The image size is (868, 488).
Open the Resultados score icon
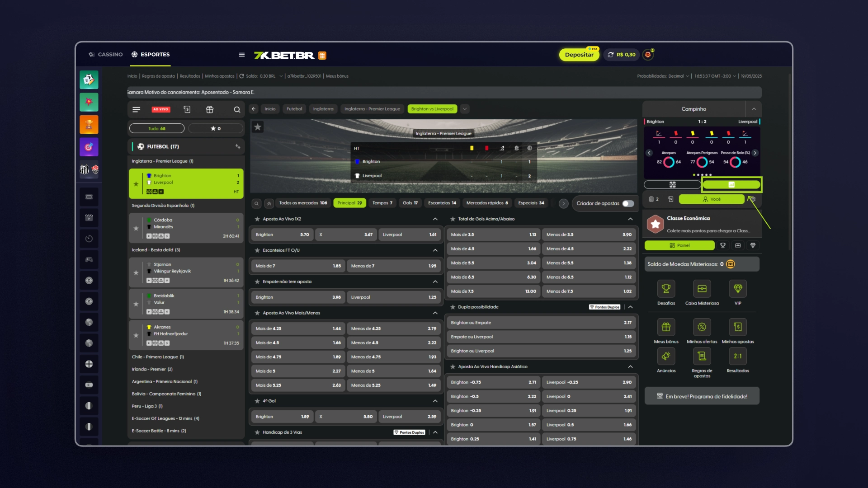[737, 357]
